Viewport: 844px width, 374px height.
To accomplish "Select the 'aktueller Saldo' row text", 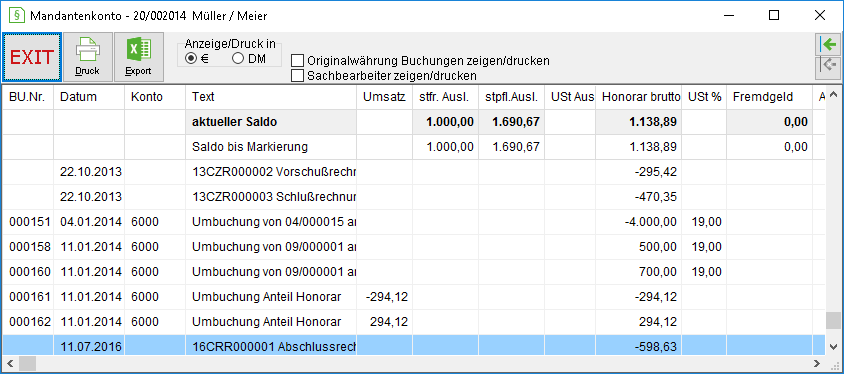I will pyautogui.click(x=235, y=122).
